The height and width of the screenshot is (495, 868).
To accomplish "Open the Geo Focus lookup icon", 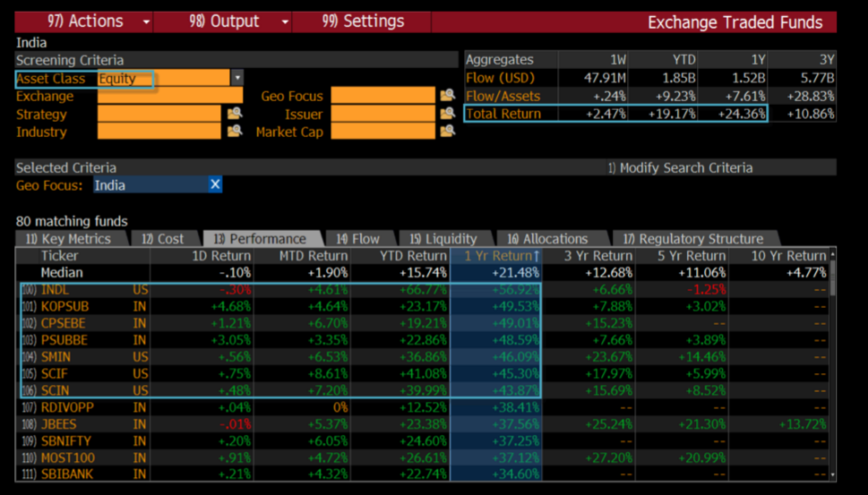I will 447,96.
